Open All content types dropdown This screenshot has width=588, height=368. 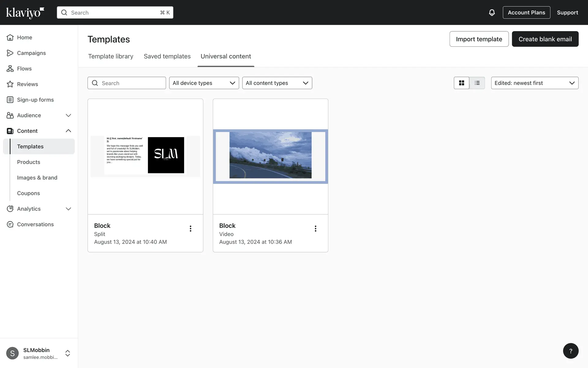pyautogui.click(x=277, y=83)
